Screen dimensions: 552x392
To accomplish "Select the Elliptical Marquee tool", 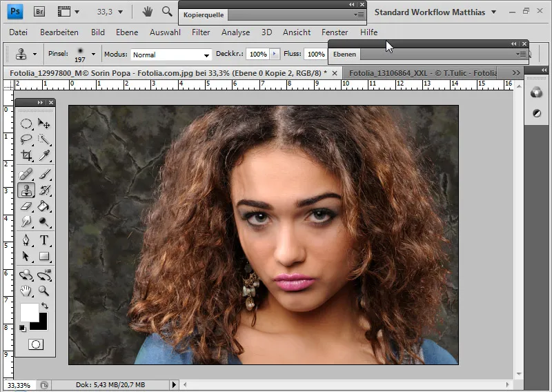I will [26, 124].
